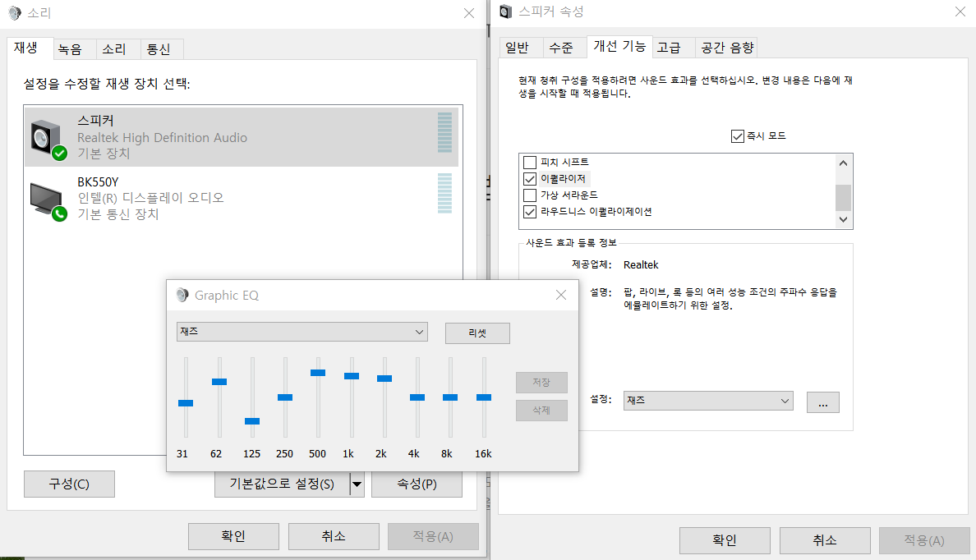Open the 공간 음향 tab
Image resolution: width=976 pixels, height=560 pixels.
[x=727, y=48]
